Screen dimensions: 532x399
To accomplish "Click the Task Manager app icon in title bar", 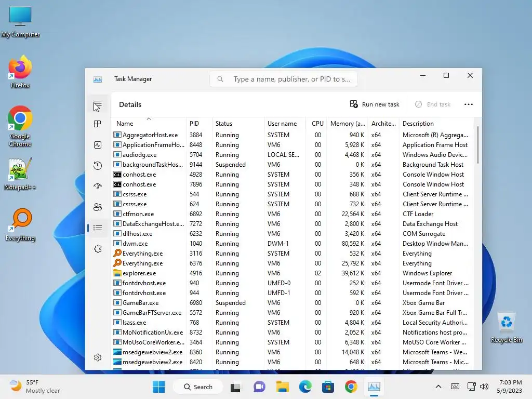I will coord(98,79).
